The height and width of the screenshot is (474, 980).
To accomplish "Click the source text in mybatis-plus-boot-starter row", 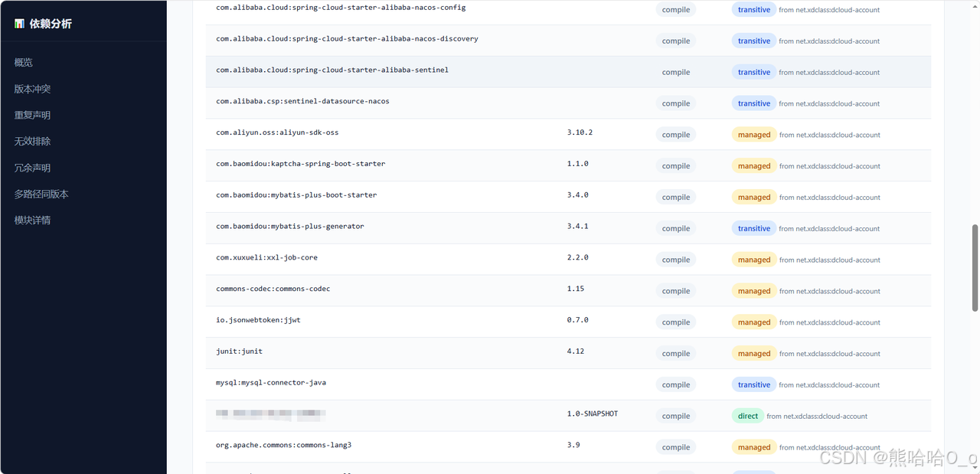I will tap(830, 198).
